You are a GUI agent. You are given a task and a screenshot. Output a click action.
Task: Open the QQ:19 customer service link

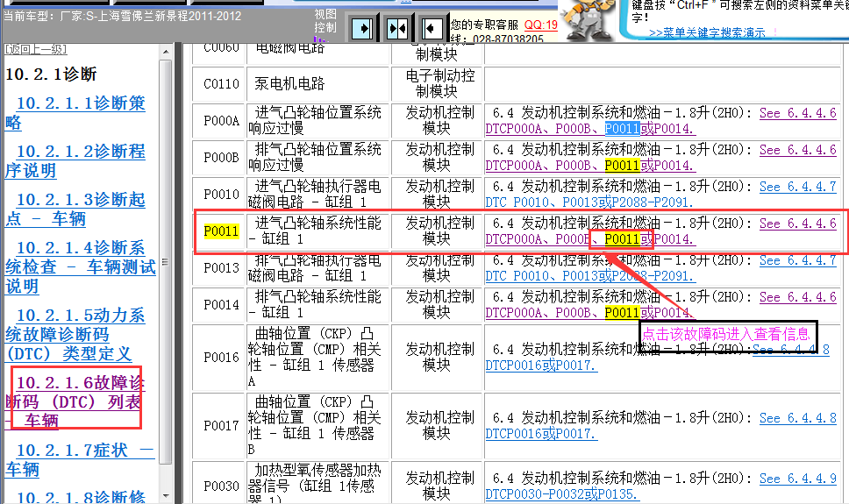541,25
